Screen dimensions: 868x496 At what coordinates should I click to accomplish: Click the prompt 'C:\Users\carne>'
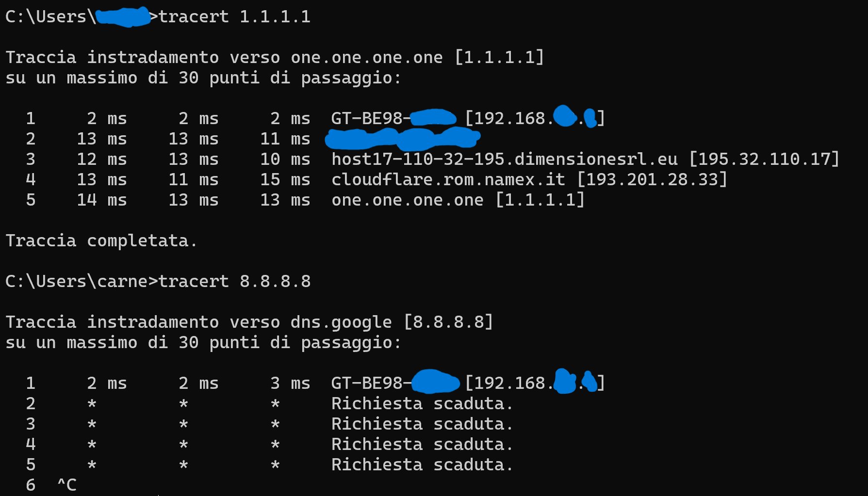(x=82, y=282)
